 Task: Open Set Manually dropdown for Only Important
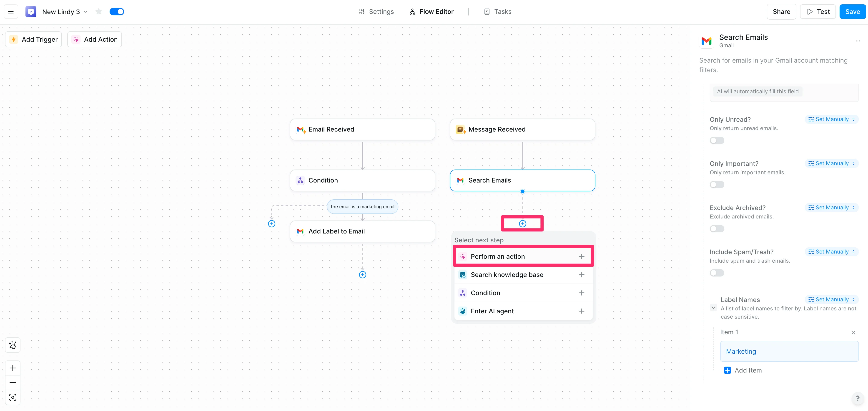pos(831,164)
